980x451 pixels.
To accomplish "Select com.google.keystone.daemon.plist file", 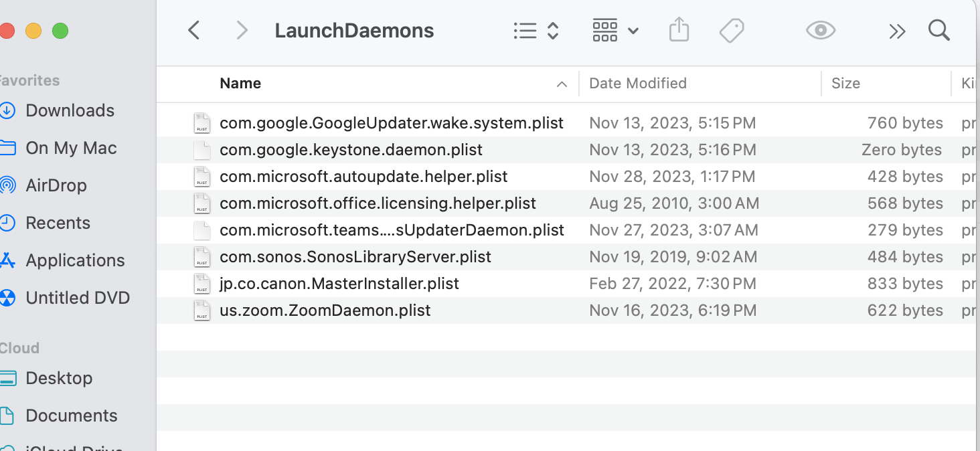I will coord(351,150).
